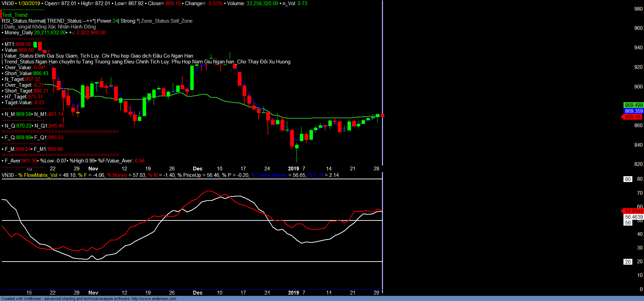Click the red 869.16 label on price axis
Viewport: 644px width, 301px height.
pos(632,117)
